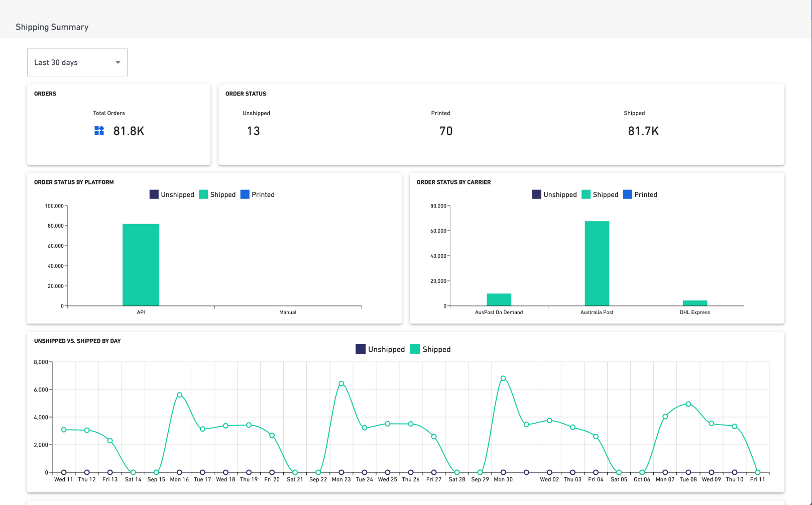Click the DHL Express bar
Viewport: 812px width, 505px height.
pyautogui.click(x=694, y=303)
